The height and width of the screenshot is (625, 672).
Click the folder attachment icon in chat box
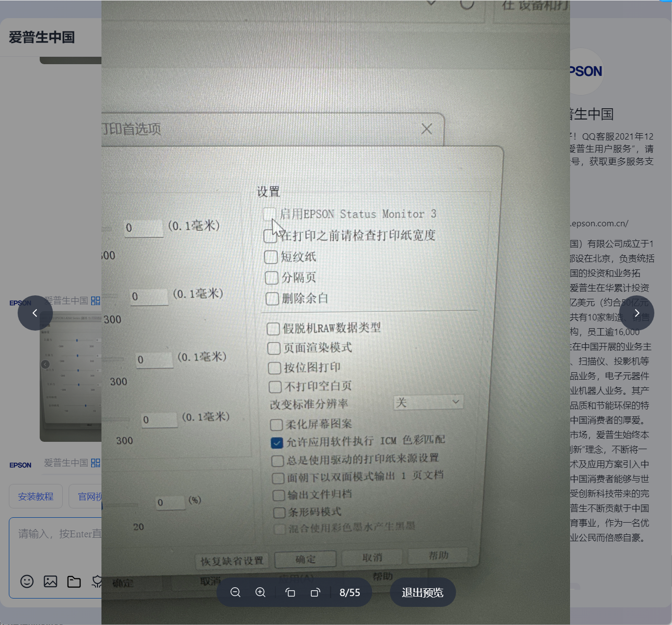click(74, 581)
